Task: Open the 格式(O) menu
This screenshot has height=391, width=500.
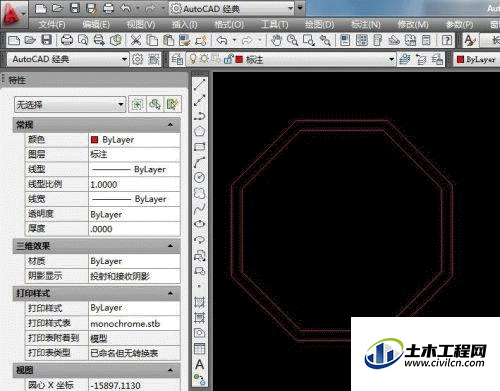Action: click(229, 24)
